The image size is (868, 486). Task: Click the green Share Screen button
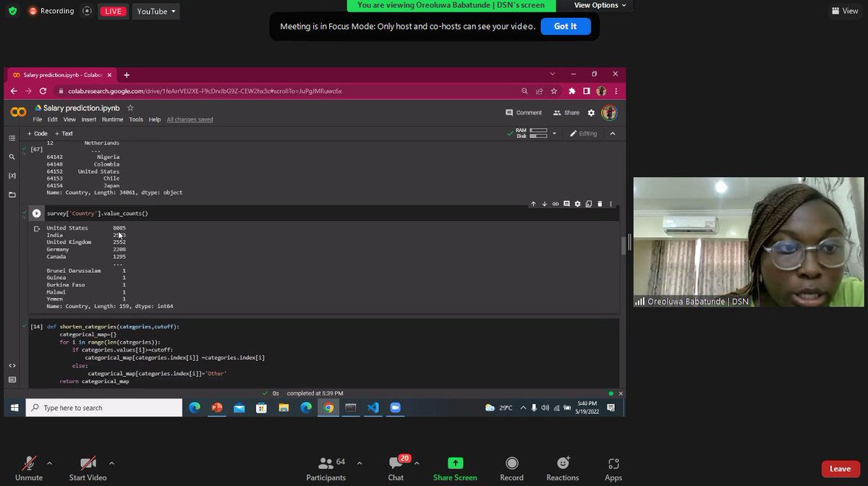click(455, 468)
